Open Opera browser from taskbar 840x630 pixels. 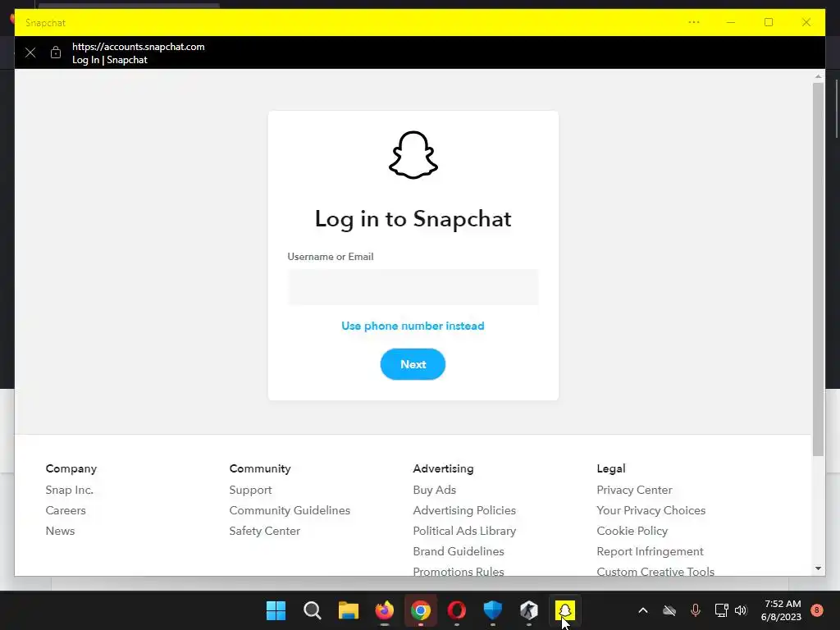tap(456, 610)
